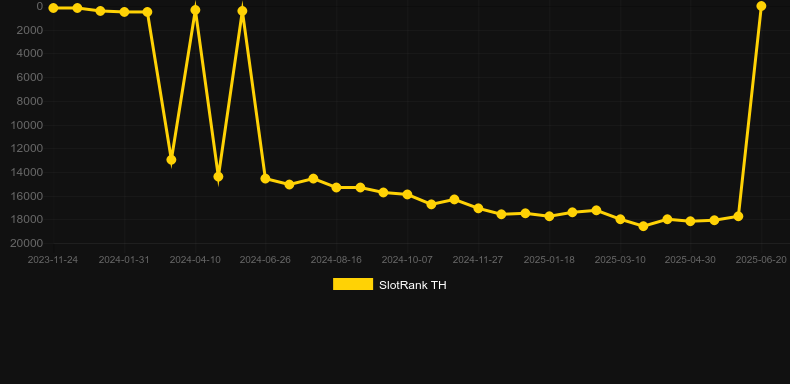Click the x-axis label 2024-06-26
Viewport: 790px width, 384px height.
click(265, 260)
